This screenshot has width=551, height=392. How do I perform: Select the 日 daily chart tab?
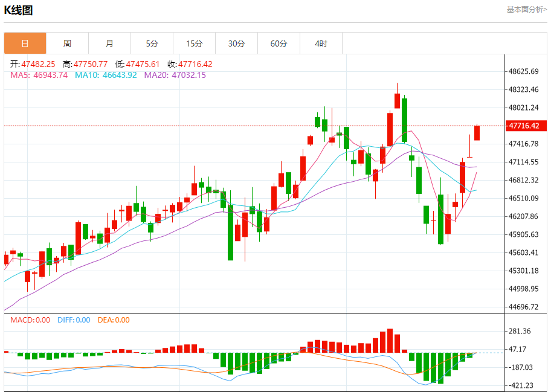tap(25, 43)
